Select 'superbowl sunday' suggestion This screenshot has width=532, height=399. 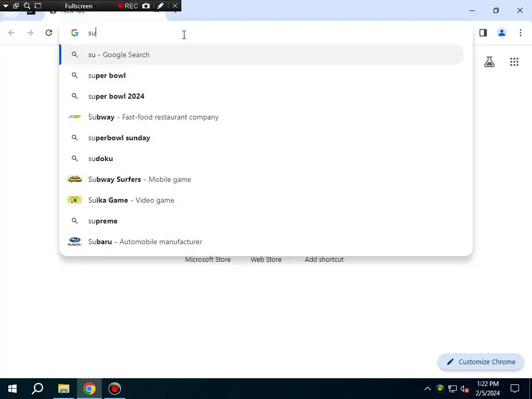[262, 138]
